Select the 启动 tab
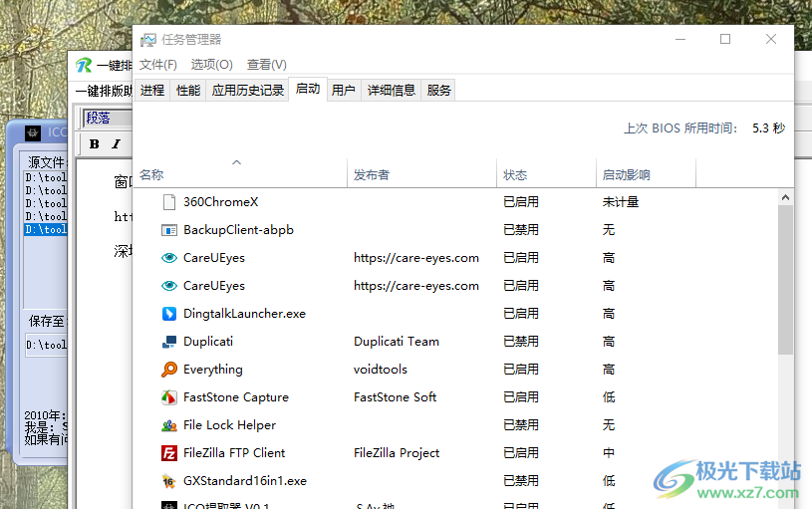The image size is (812, 509). point(308,89)
